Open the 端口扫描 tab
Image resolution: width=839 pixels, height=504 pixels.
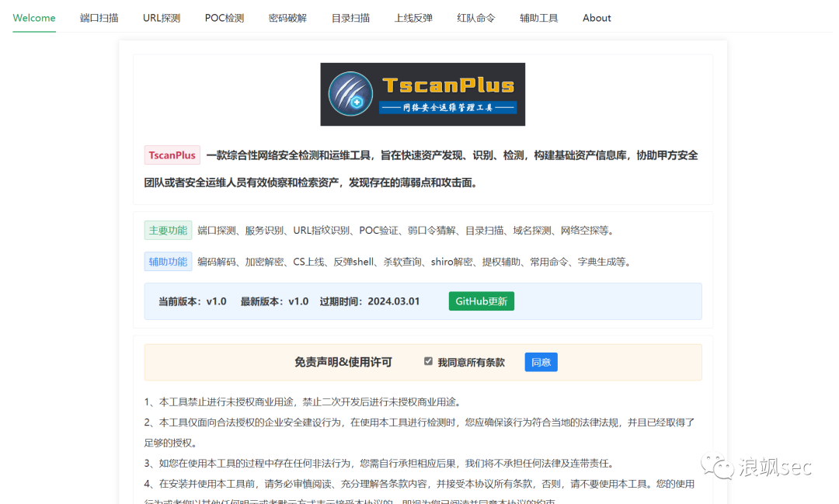(x=99, y=18)
